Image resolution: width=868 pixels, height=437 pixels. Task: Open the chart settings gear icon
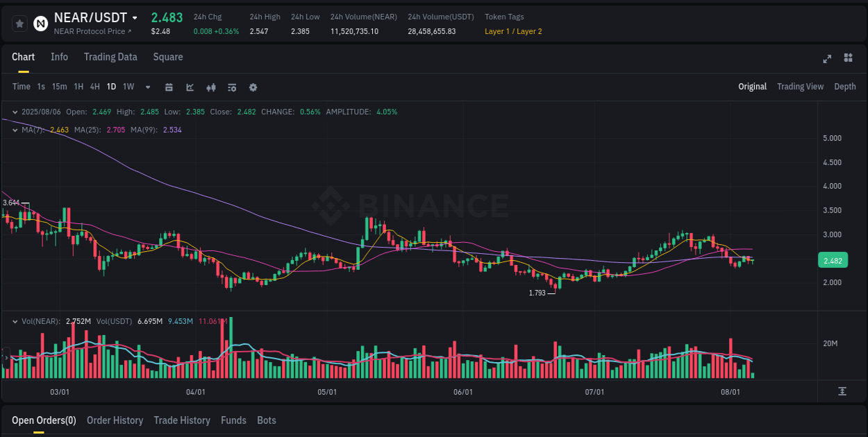point(253,87)
